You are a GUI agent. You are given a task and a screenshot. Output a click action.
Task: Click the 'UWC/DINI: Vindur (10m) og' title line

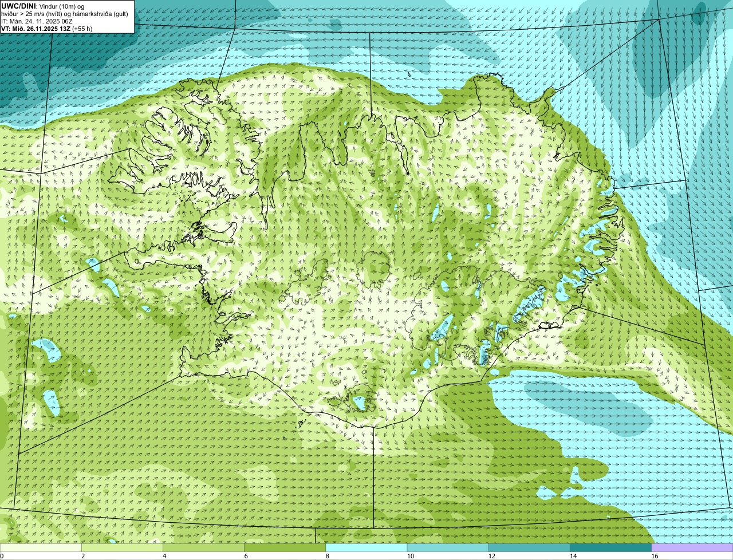[42, 6]
